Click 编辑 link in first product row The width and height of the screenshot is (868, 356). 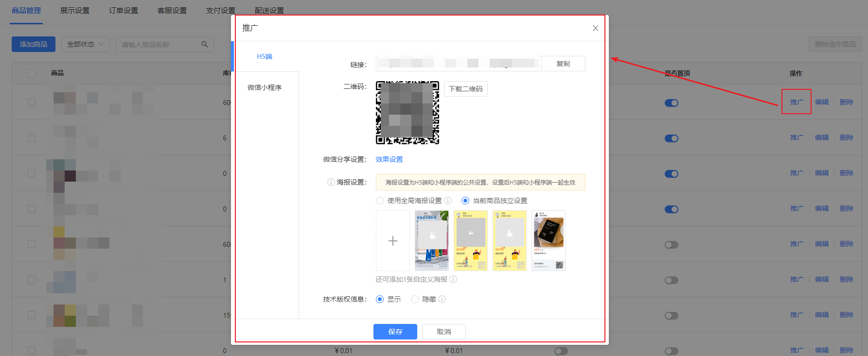click(x=822, y=102)
